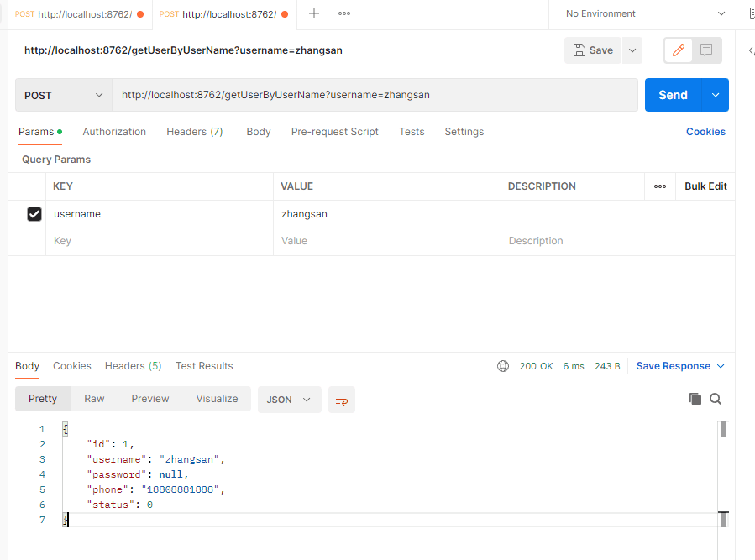
Task: Open the comments icon view
Action: (706, 50)
